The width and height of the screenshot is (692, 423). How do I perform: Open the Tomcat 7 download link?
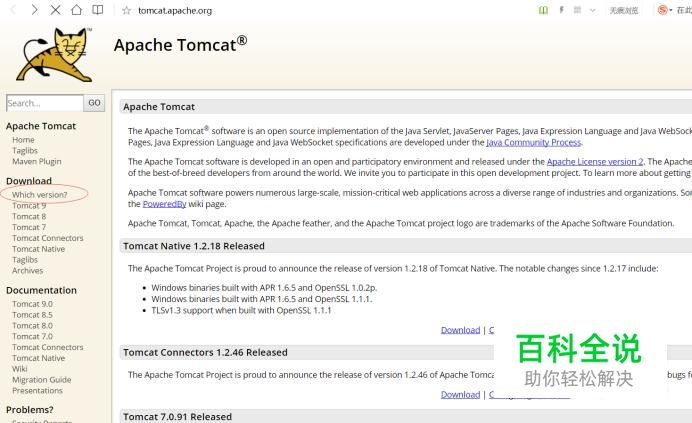click(29, 227)
